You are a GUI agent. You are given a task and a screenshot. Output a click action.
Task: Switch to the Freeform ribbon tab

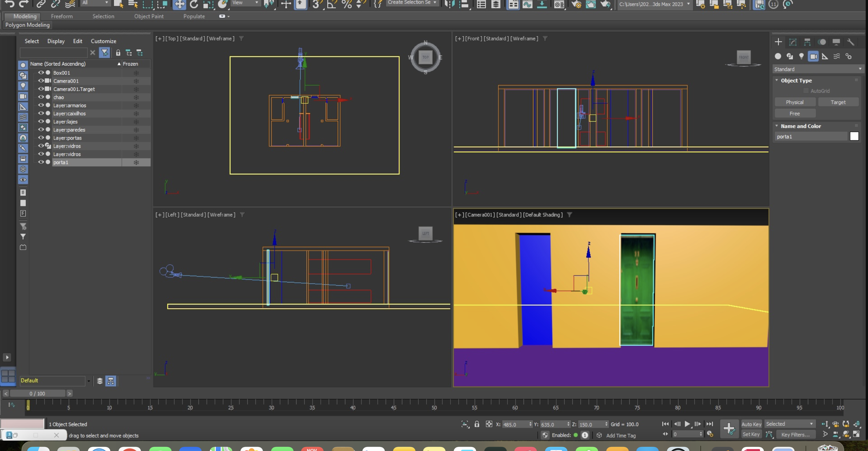click(x=62, y=16)
